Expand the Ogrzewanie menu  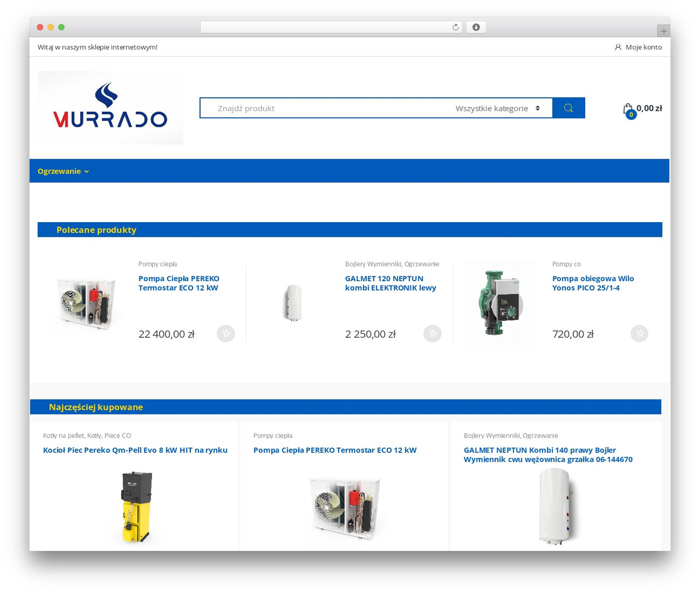[63, 171]
